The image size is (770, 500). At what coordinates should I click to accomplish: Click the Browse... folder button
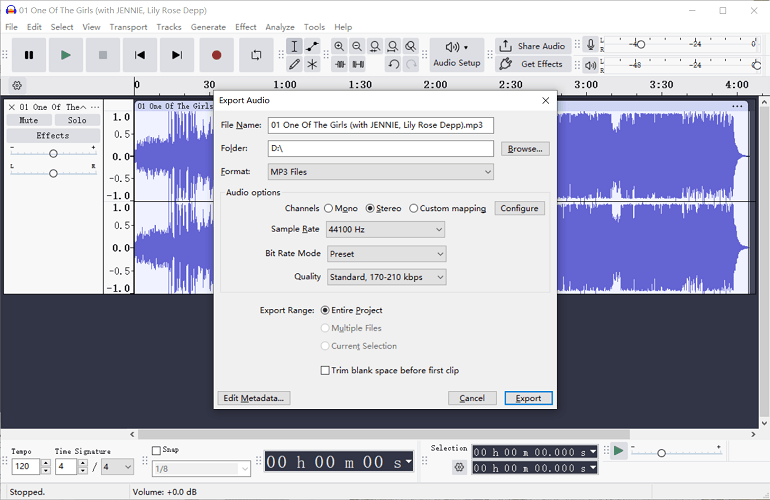tap(525, 149)
